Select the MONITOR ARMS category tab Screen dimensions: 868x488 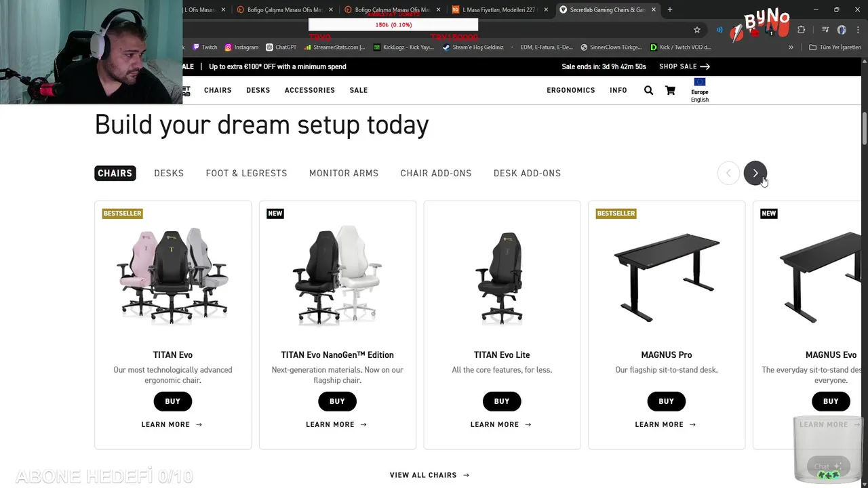[344, 174]
